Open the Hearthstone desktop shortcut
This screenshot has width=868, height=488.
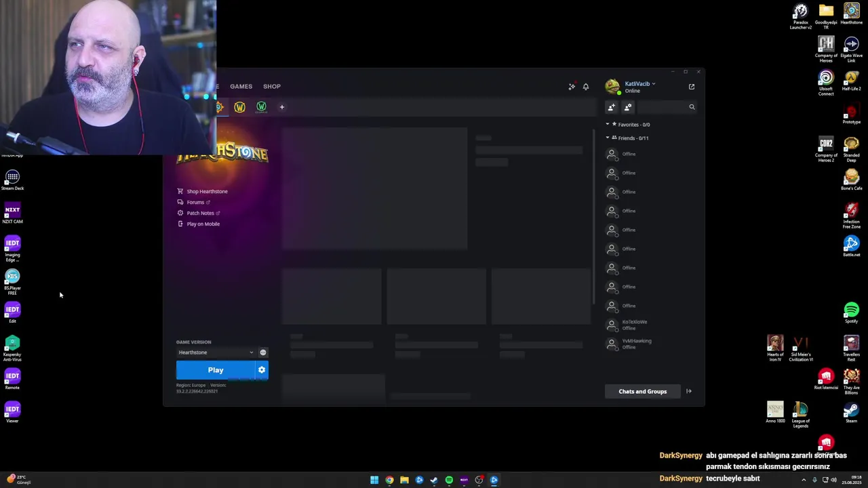(x=852, y=14)
